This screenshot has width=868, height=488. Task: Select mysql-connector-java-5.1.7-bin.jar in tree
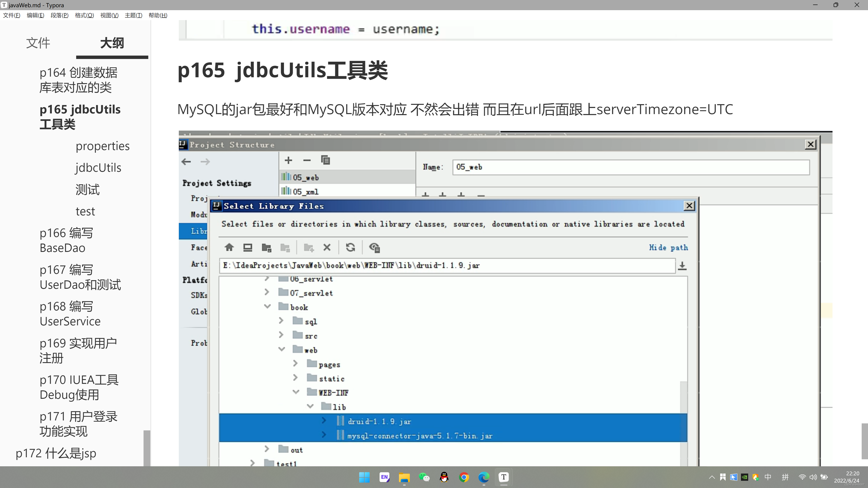pyautogui.click(x=420, y=436)
